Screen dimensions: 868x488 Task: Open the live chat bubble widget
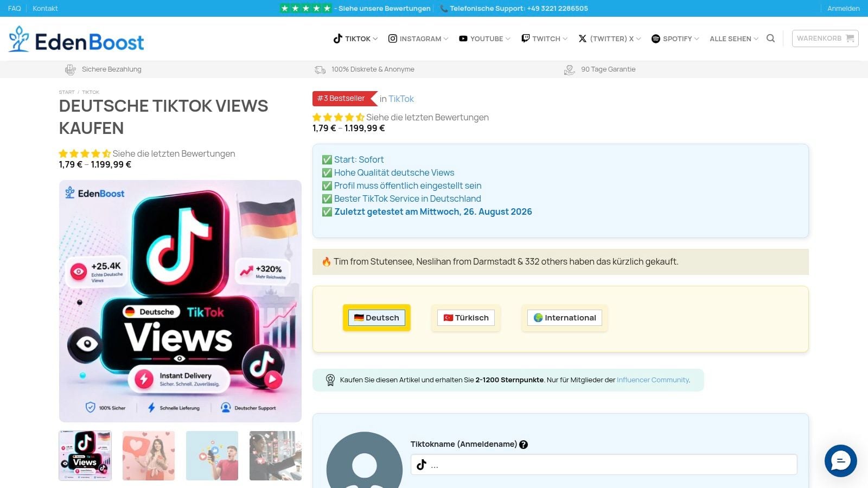(x=841, y=461)
